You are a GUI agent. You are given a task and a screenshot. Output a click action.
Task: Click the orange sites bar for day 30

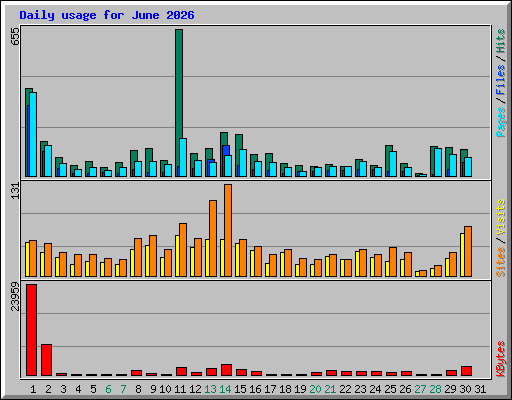pos(468,251)
